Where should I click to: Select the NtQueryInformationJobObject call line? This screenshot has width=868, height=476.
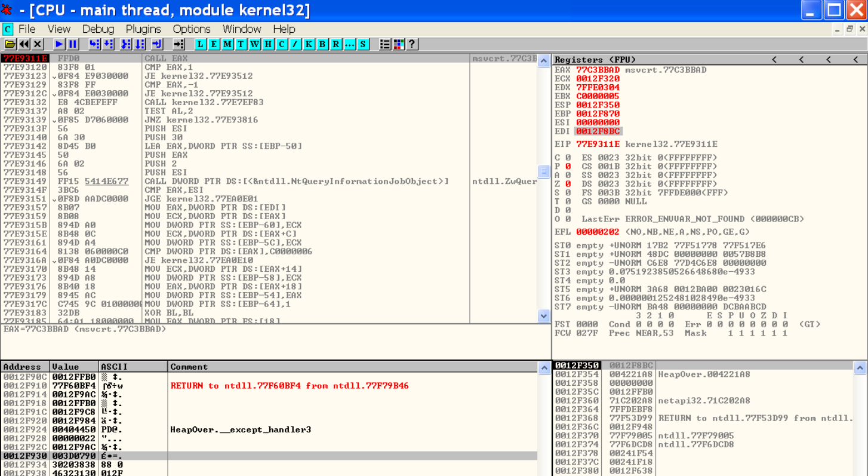269,181
